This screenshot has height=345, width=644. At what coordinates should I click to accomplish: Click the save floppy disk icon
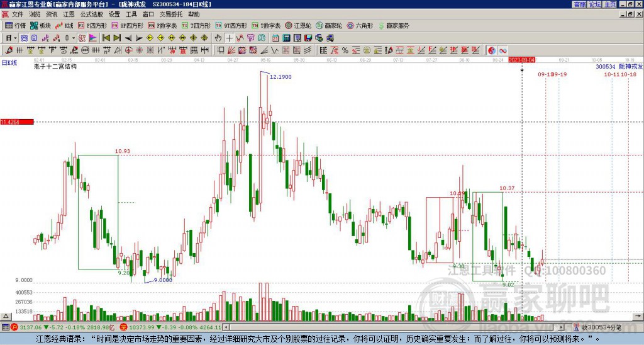(x=308, y=38)
